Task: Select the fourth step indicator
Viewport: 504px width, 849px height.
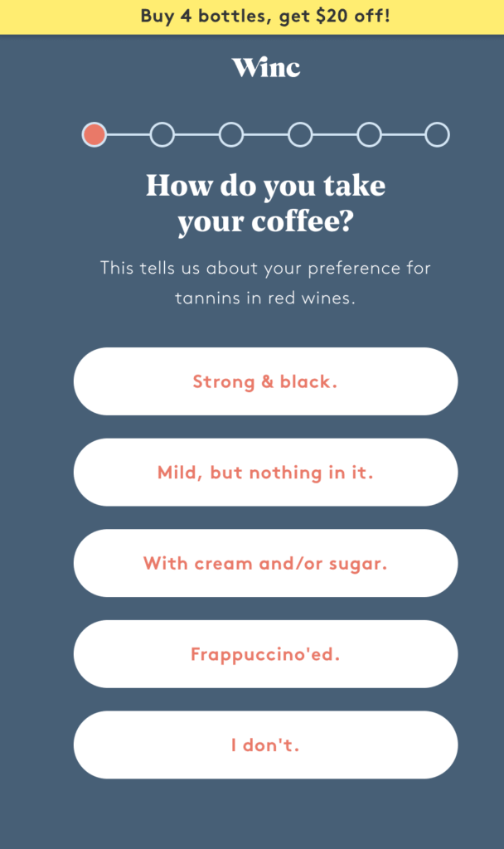Action: [x=299, y=133]
